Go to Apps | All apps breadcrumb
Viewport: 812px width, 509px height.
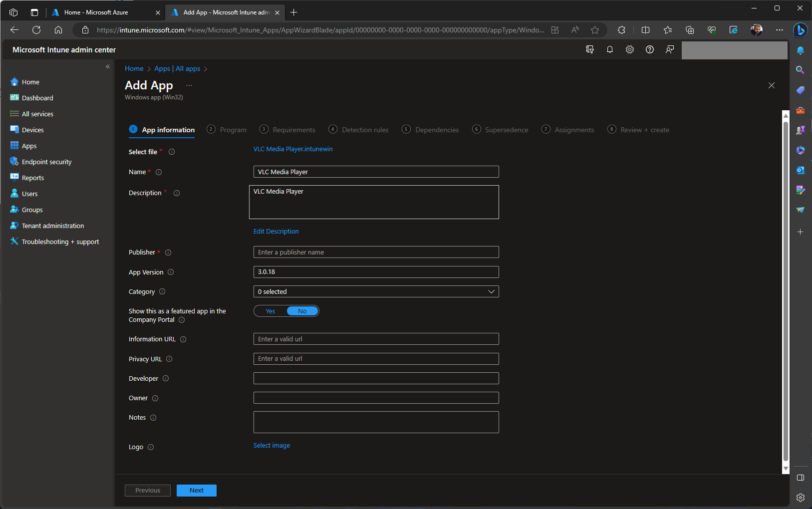click(x=177, y=68)
